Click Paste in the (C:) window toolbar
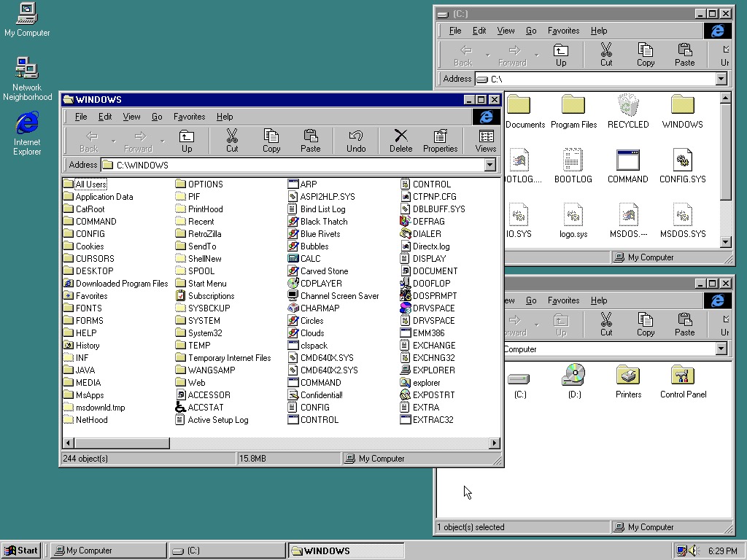This screenshot has width=747, height=560. pyautogui.click(x=685, y=55)
